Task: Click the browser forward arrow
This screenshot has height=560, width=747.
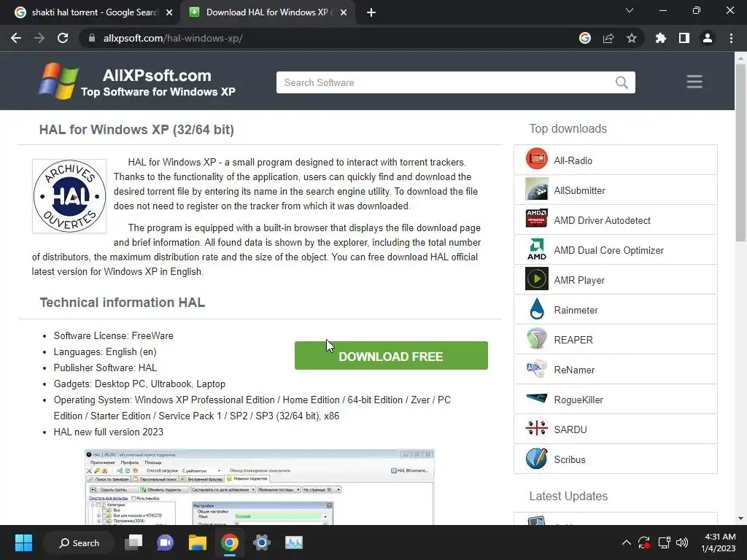Action: [x=39, y=38]
